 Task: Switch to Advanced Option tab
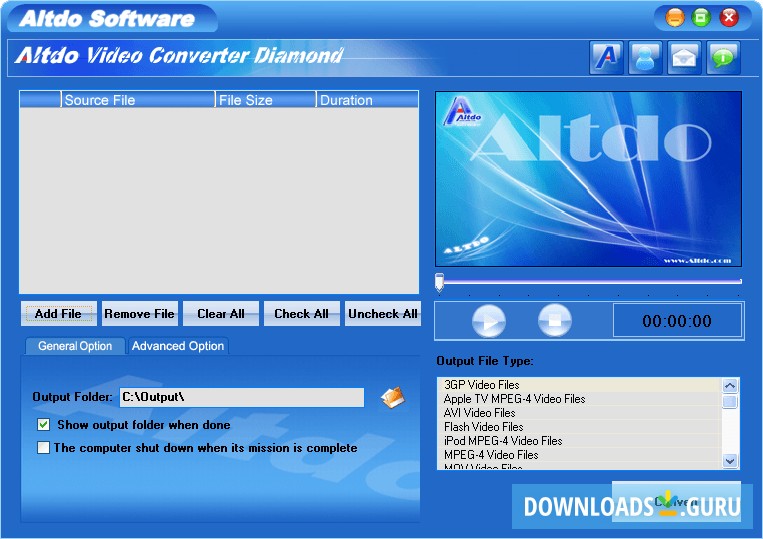(x=178, y=346)
